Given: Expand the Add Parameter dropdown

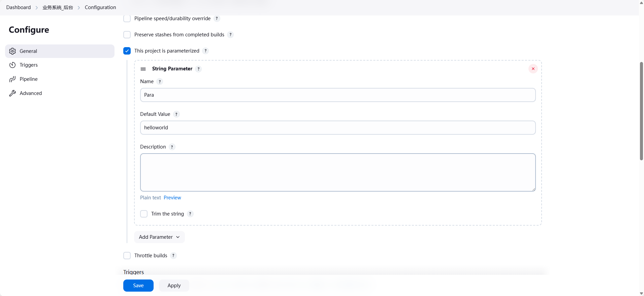Looking at the screenshot, I should pyautogui.click(x=159, y=237).
